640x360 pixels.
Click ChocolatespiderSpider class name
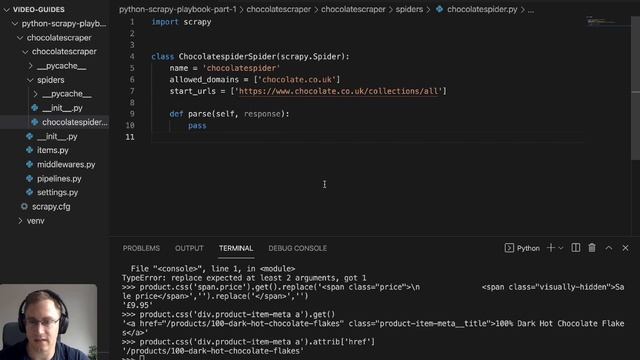(x=227, y=57)
